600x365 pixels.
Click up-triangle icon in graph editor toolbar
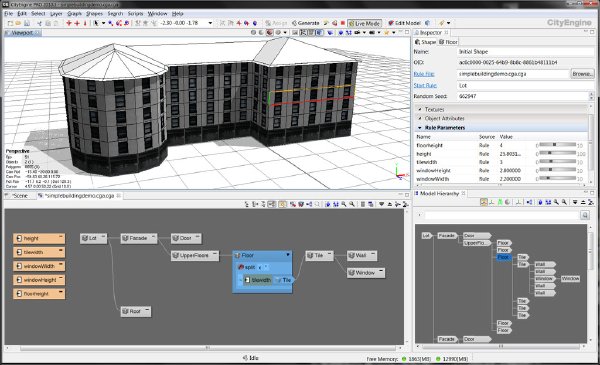point(390,204)
